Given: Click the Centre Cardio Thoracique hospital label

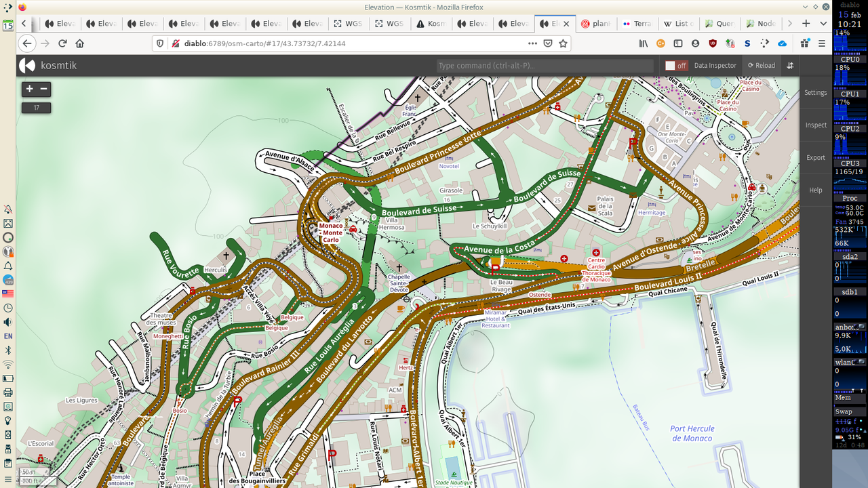Looking at the screenshot, I should (x=597, y=270).
